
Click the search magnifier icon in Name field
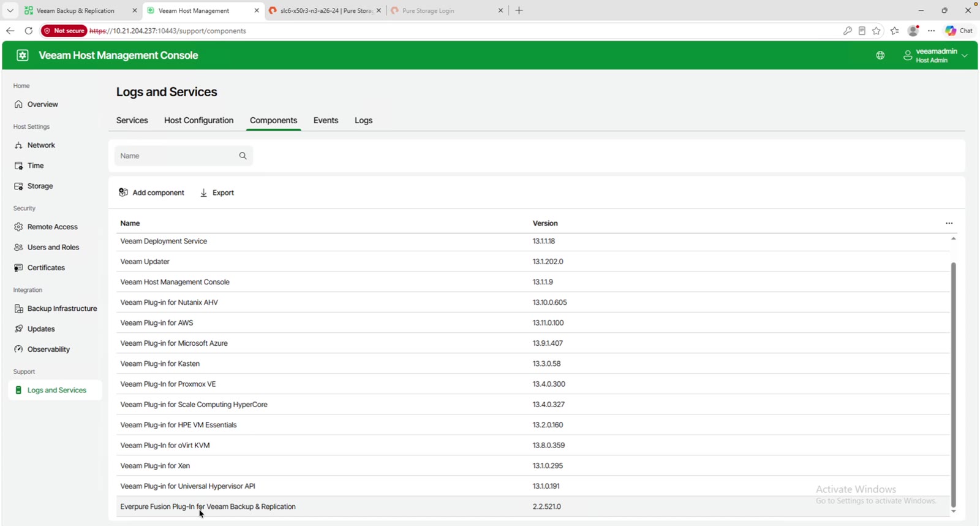(x=243, y=156)
